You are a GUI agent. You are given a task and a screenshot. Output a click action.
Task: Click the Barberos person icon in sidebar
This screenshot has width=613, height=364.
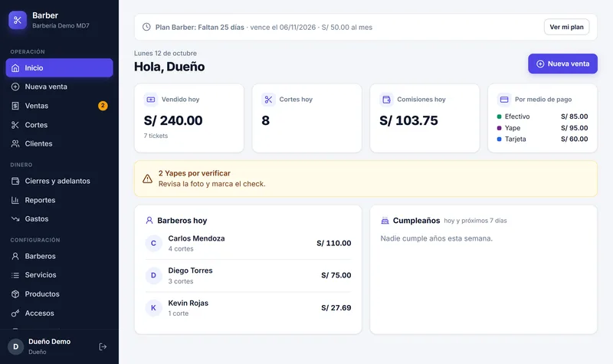(x=15, y=256)
